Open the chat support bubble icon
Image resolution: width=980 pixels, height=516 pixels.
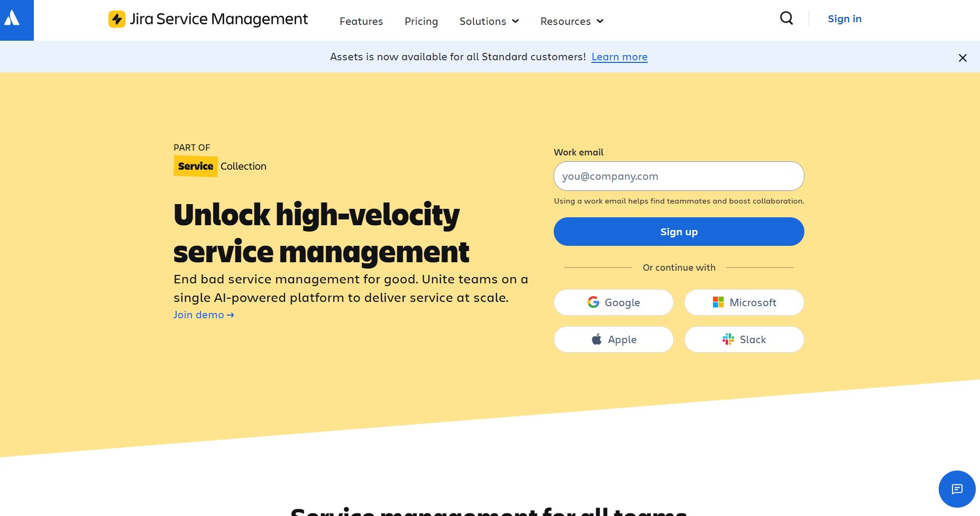click(957, 489)
